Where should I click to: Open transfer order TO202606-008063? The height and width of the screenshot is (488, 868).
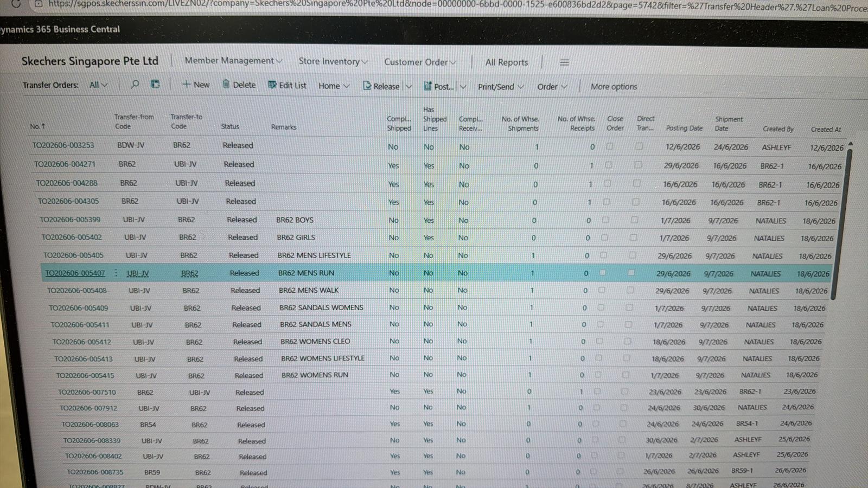pyautogui.click(x=90, y=425)
